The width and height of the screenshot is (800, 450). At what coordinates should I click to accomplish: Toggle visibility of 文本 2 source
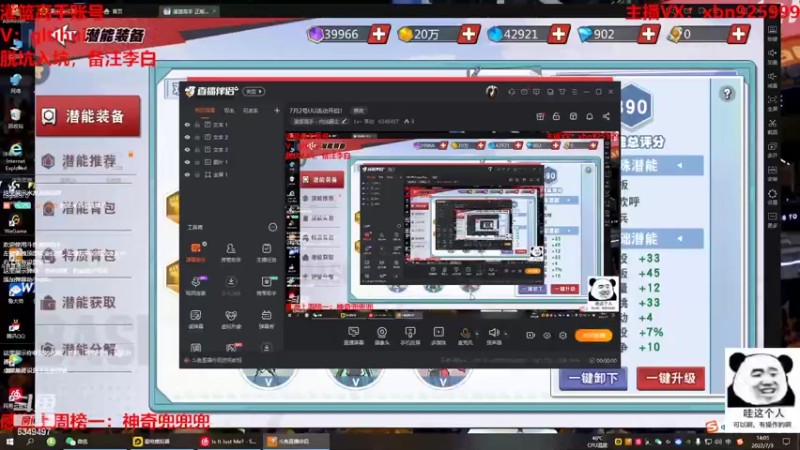click(187, 137)
